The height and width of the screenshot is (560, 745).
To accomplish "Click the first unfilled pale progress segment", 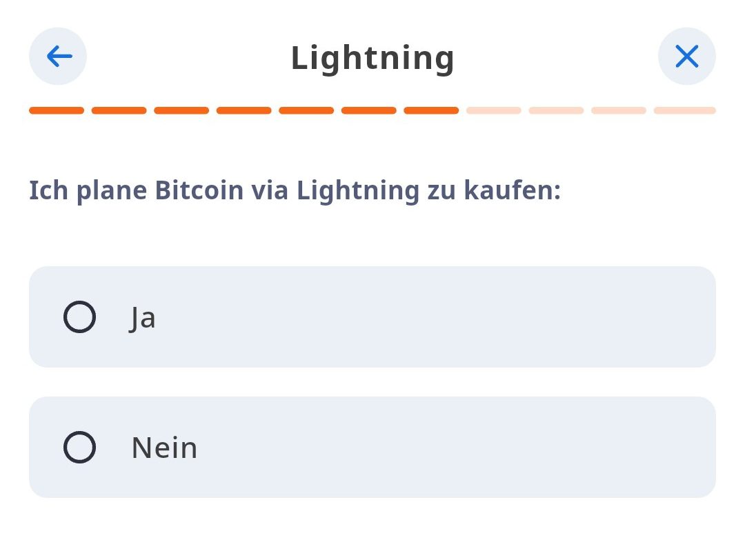I will [x=494, y=110].
